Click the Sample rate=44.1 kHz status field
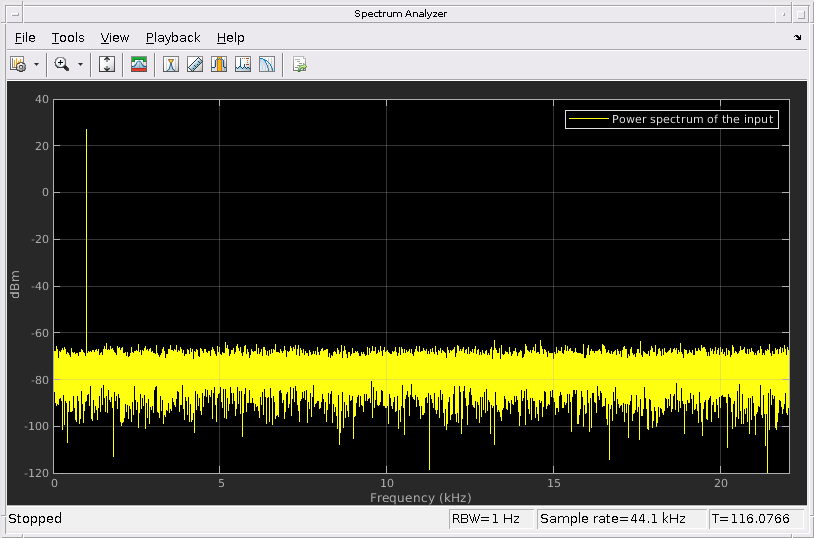This screenshot has width=814, height=538. pyautogui.click(x=611, y=519)
